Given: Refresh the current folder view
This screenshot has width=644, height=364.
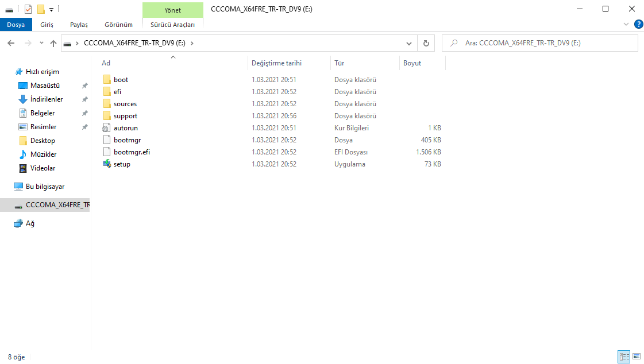Looking at the screenshot, I should 426,43.
